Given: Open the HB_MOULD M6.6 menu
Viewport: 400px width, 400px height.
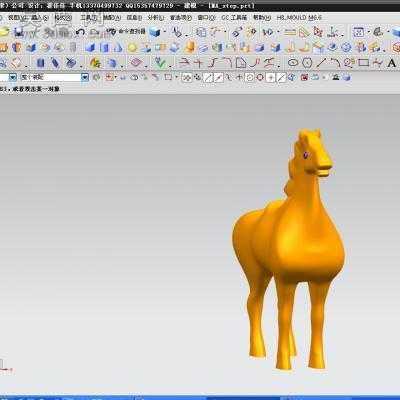Looking at the screenshot, I should (299, 18).
